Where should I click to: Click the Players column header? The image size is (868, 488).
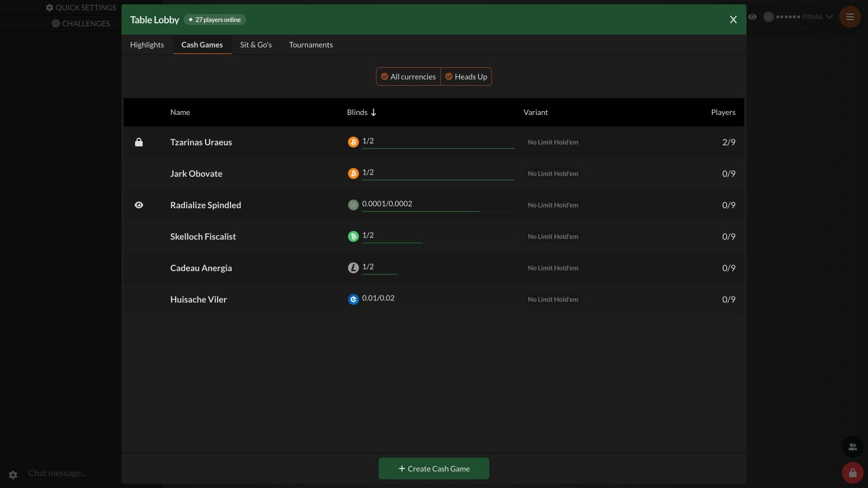click(723, 112)
